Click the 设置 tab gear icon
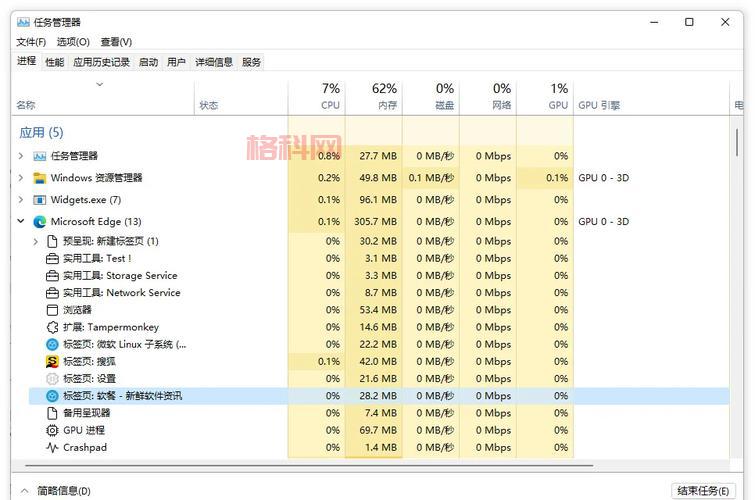The image size is (755, 500). 52,379
